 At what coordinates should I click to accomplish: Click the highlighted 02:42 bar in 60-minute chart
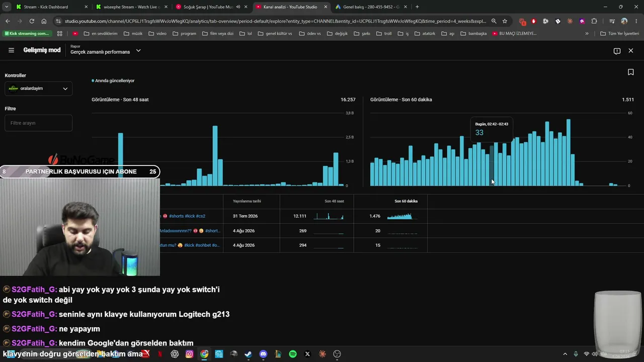point(492,165)
